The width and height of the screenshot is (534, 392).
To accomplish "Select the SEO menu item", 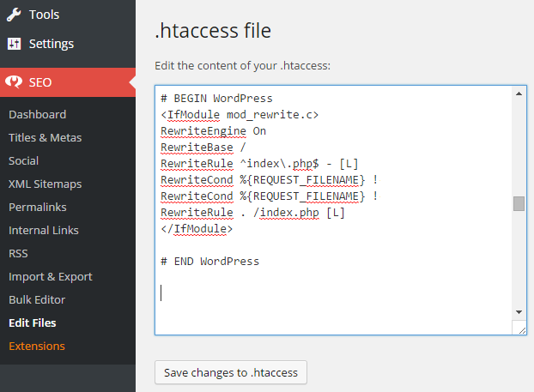I will click(x=68, y=82).
